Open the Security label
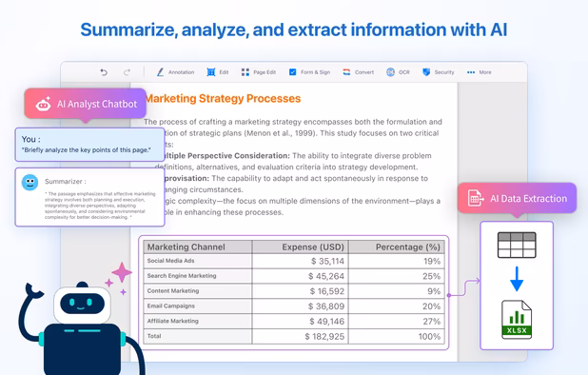This screenshot has width=588, height=375. (x=444, y=72)
